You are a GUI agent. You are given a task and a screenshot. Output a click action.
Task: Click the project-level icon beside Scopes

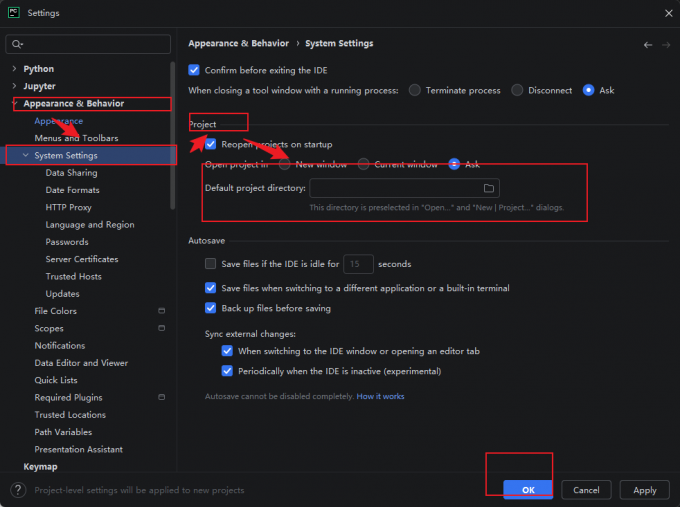click(161, 328)
